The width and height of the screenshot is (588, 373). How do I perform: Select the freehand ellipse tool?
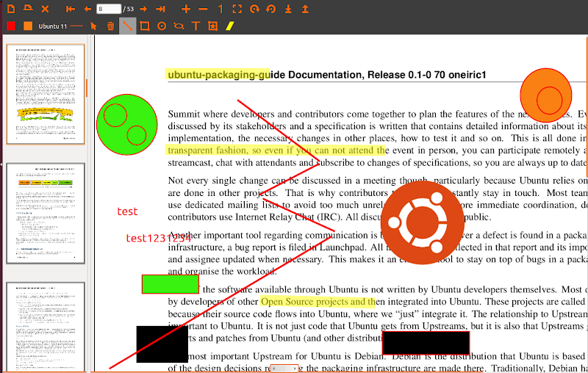point(179,26)
